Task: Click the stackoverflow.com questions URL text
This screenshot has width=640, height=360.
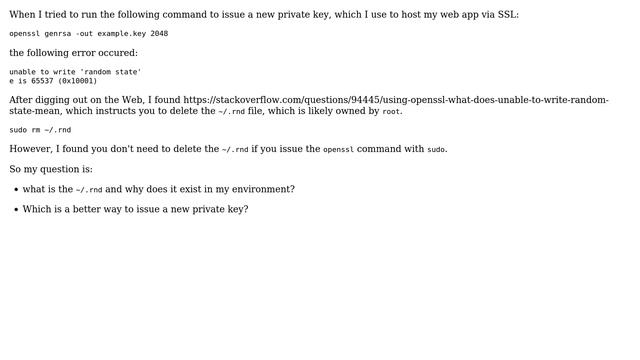Action: pos(309,105)
